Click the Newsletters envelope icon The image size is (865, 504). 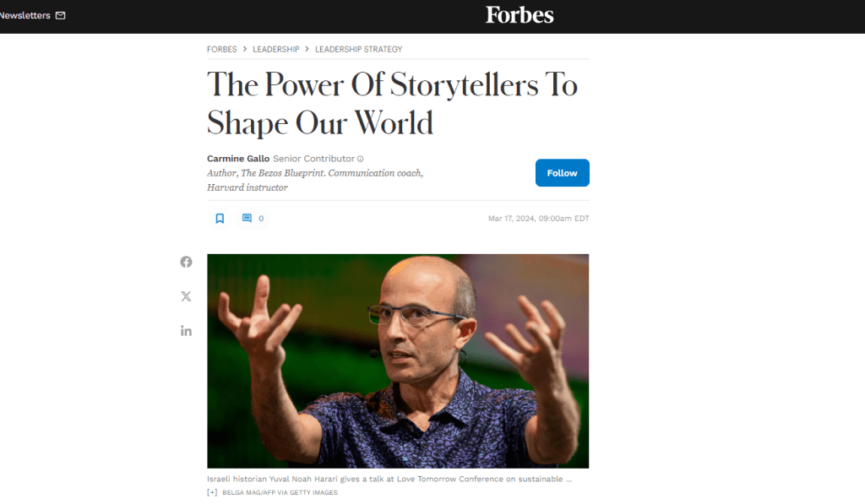[60, 15]
